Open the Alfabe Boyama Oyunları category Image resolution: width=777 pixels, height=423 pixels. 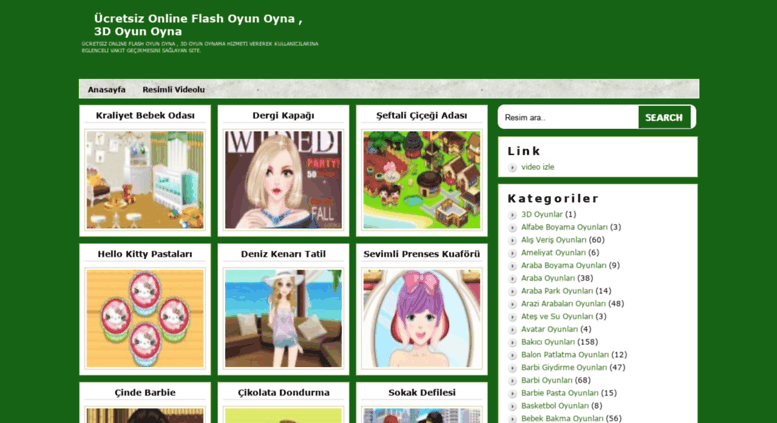pos(564,227)
